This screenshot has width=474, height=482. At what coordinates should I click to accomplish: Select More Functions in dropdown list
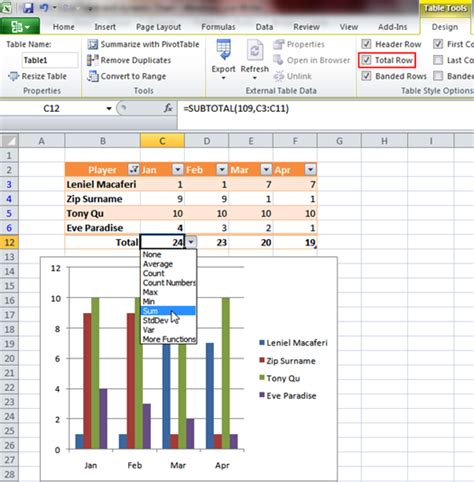[169, 339]
